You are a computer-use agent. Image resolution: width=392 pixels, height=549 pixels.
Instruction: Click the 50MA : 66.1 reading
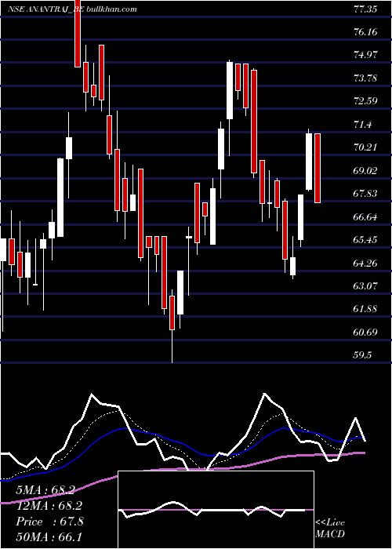pos(50,537)
